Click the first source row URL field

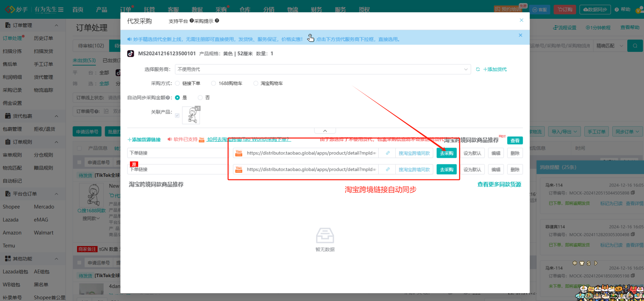coord(311,153)
